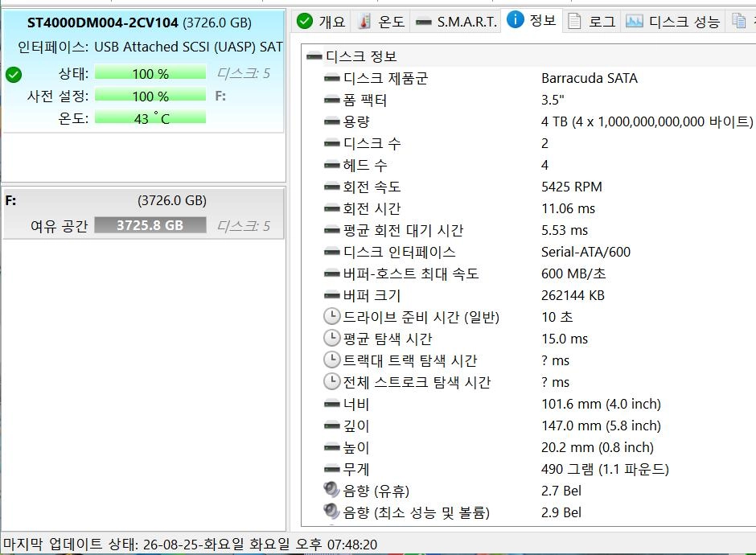756x555 pixels.
Task: Click clock icon beside 트랙대 트랙 탐색 시간
Action: [x=331, y=360]
